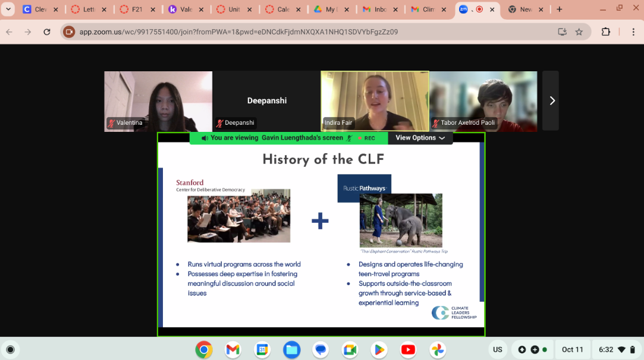Bookmark this page with the star
Screen dimensions: 644x360
(x=579, y=31)
